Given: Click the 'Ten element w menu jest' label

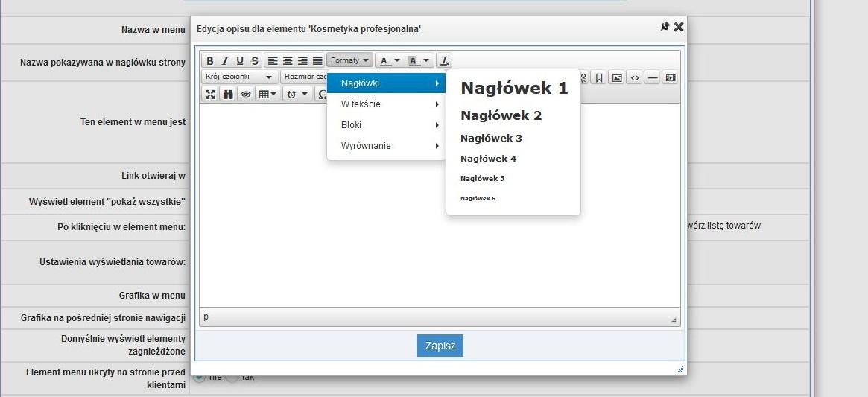Looking at the screenshot, I should point(133,122).
